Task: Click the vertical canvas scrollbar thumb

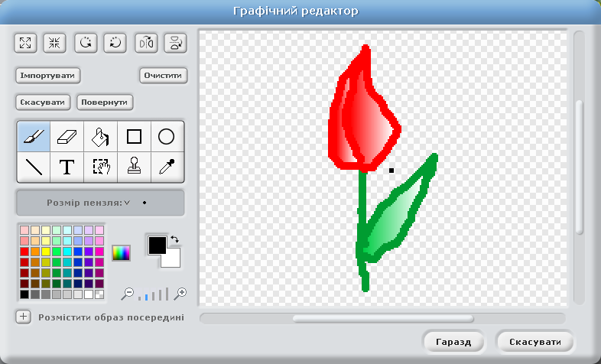Action: (579, 167)
